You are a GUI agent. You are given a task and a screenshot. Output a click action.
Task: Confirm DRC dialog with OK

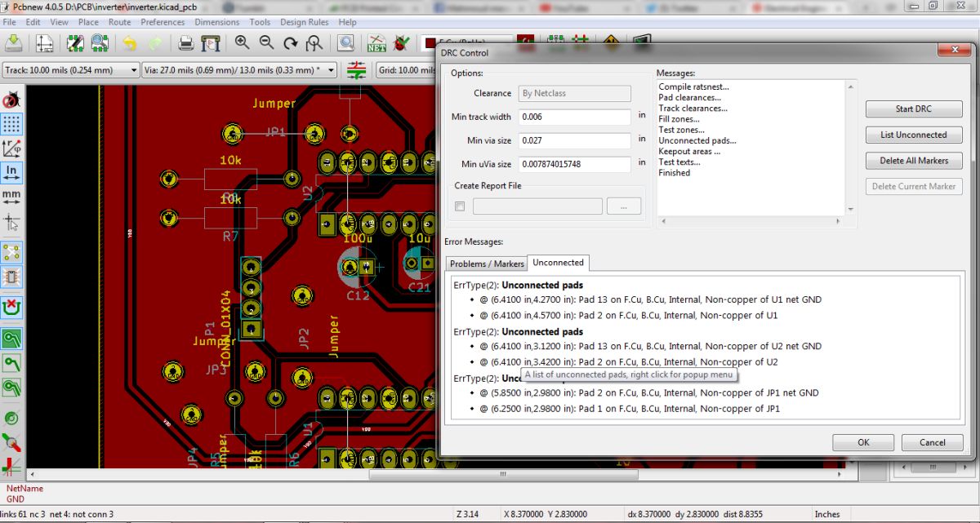863,442
